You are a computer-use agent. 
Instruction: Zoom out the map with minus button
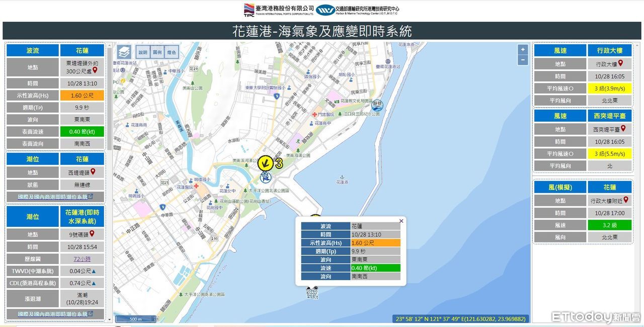tap(523, 60)
